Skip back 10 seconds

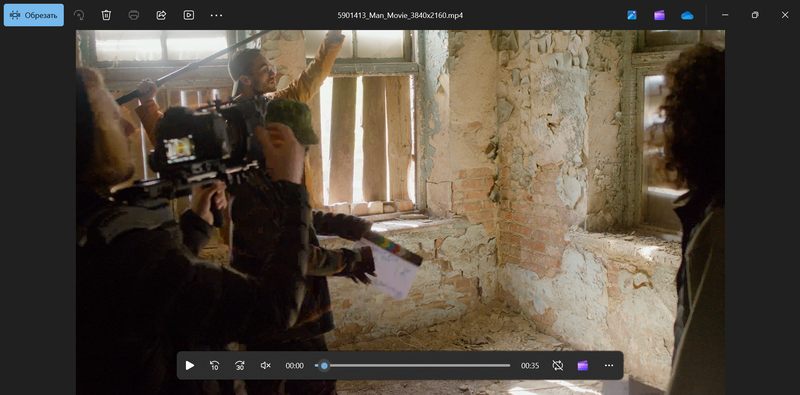[x=215, y=365]
